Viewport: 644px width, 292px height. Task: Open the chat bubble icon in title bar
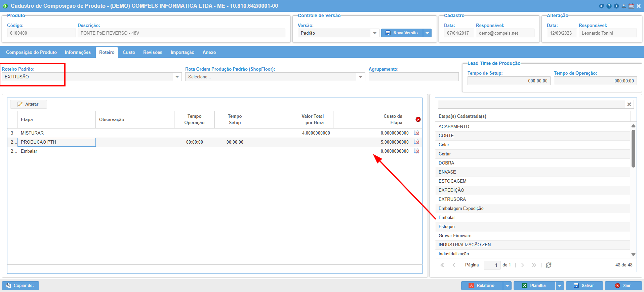coord(601,6)
